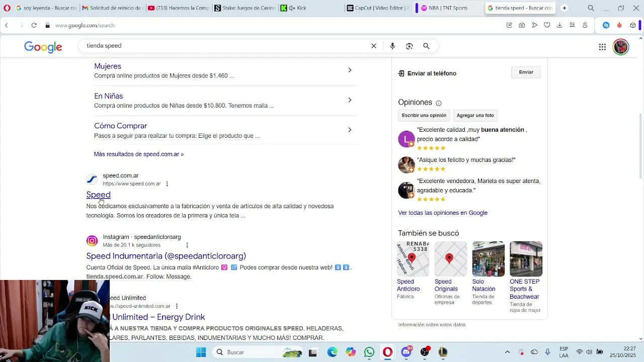644x362 pixels.
Task: Open Speed Originals map thumbnail
Action: pos(451,259)
